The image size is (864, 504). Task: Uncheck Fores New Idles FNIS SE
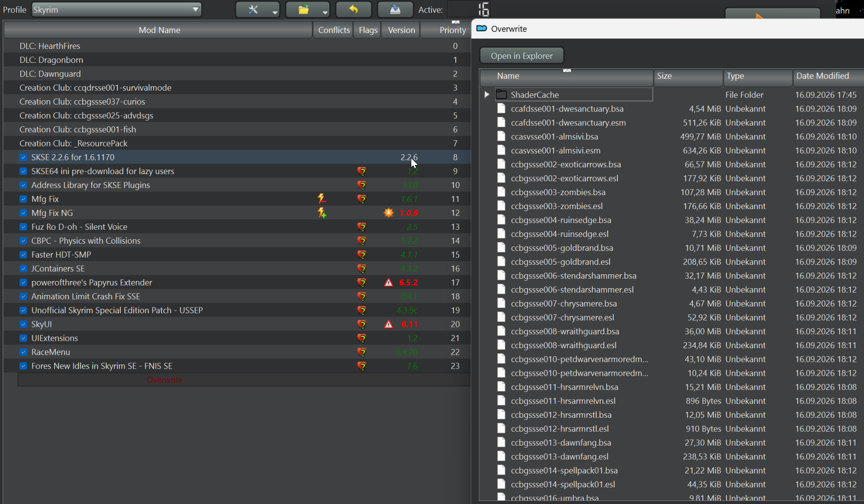point(23,366)
